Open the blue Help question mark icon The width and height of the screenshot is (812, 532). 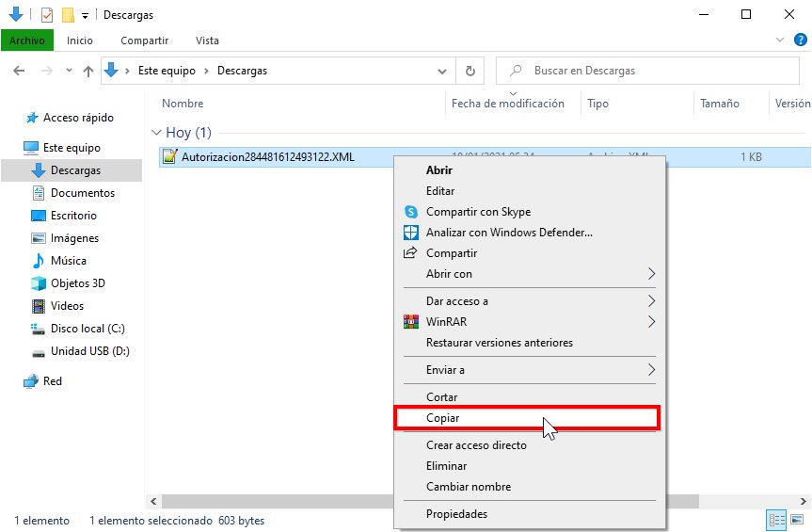tap(801, 40)
